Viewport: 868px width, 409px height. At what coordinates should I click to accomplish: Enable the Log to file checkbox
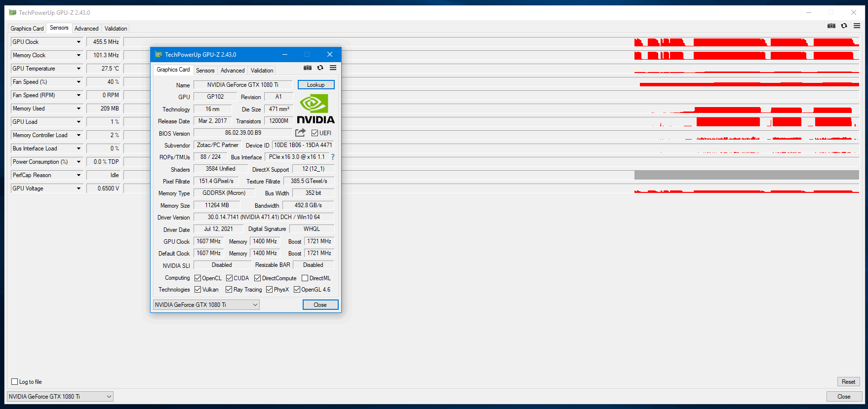15,381
